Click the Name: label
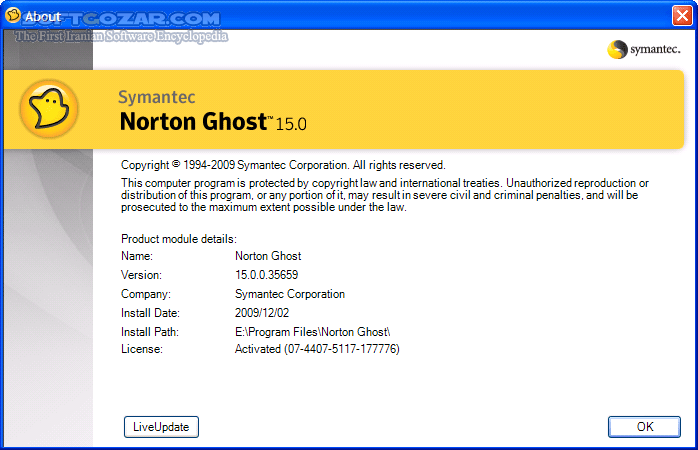Viewport: 698px width, 450px height. pyautogui.click(x=137, y=256)
